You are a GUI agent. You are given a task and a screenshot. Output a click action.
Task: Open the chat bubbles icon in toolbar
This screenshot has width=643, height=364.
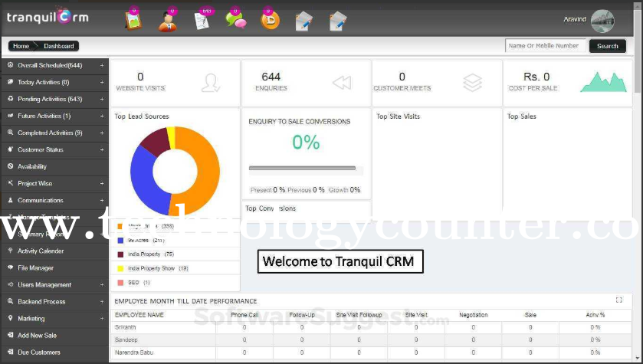[x=236, y=20]
